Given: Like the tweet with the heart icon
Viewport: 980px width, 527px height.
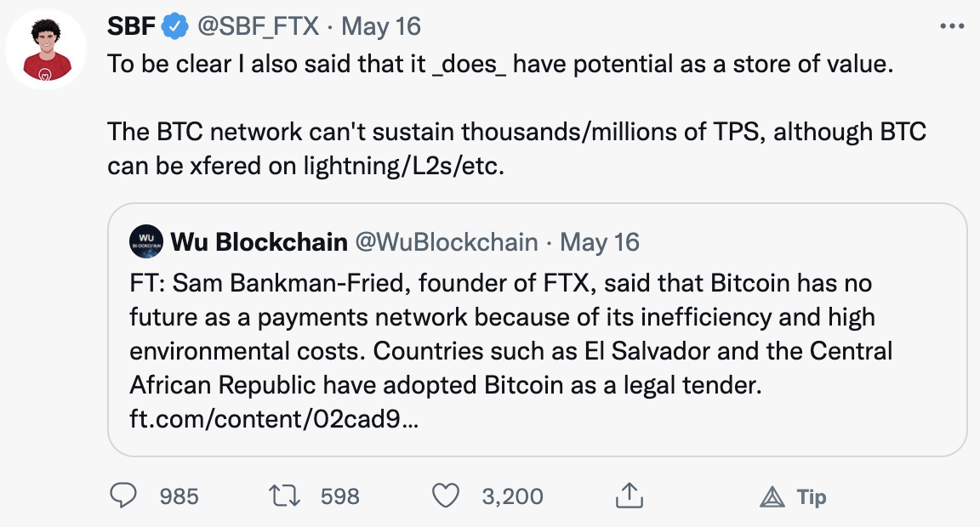Looking at the screenshot, I should click(446, 496).
